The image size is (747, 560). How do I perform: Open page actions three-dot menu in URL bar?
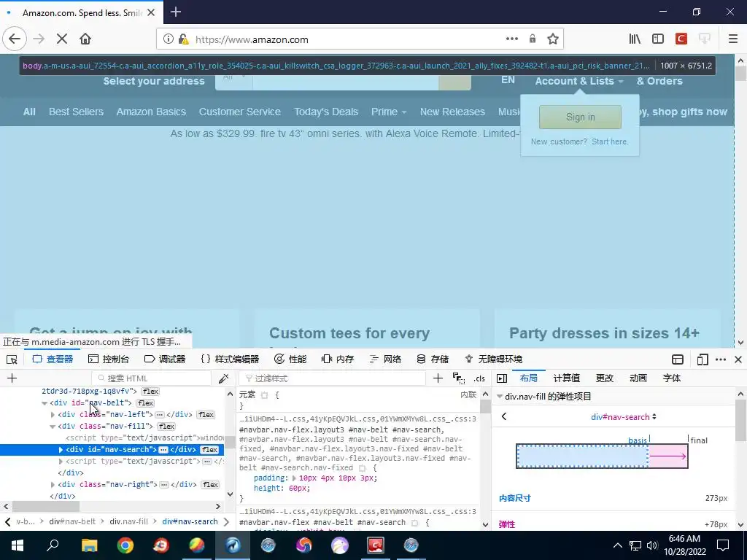point(511,39)
